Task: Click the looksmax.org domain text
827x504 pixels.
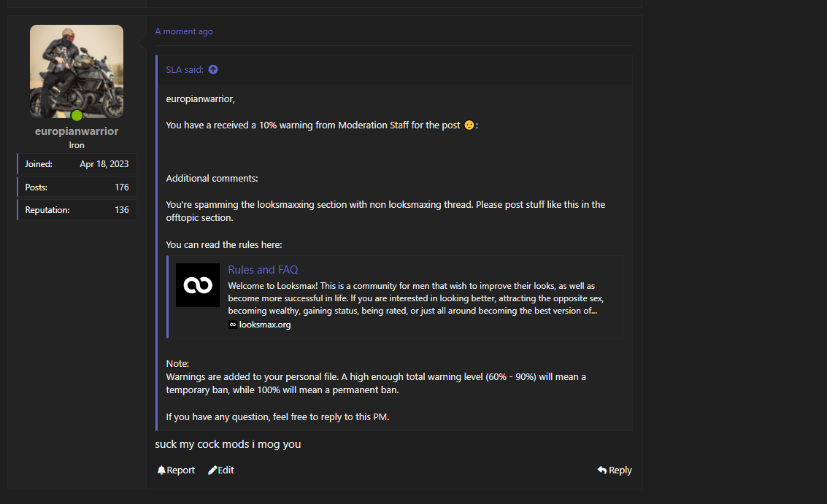Action: [265, 325]
